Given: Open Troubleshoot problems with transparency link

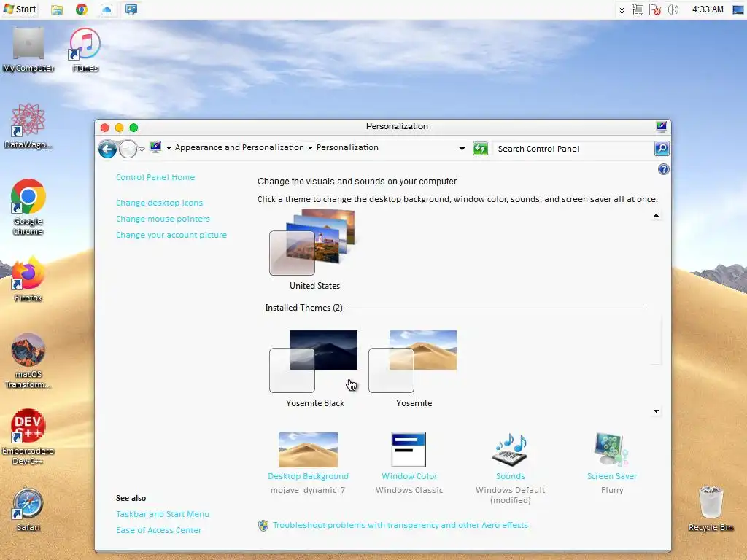Looking at the screenshot, I should coord(400,525).
